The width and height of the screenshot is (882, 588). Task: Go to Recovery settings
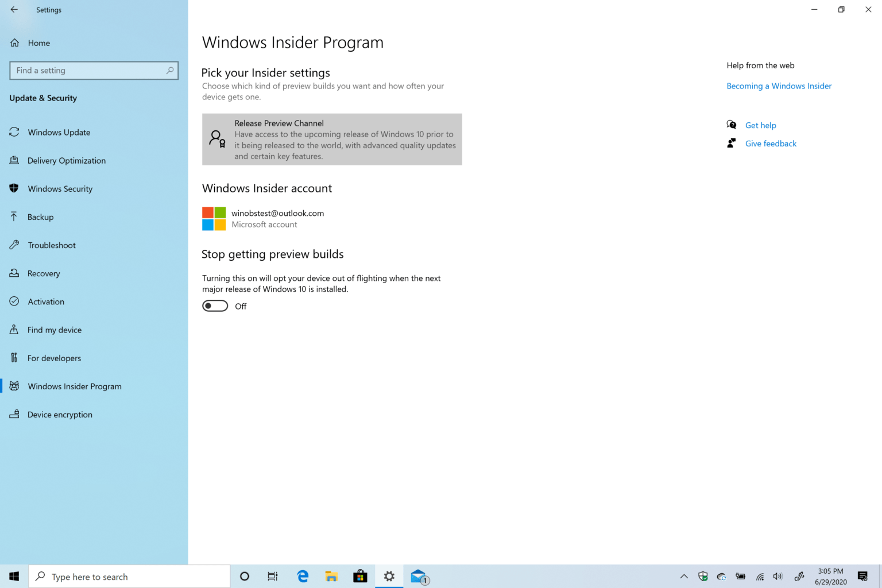(43, 273)
